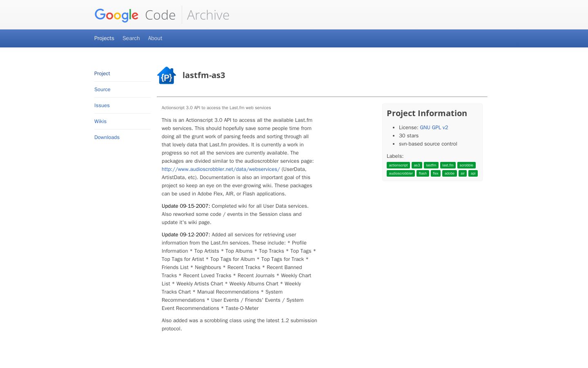Select the Wikis sidebar tab

click(x=100, y=121)
